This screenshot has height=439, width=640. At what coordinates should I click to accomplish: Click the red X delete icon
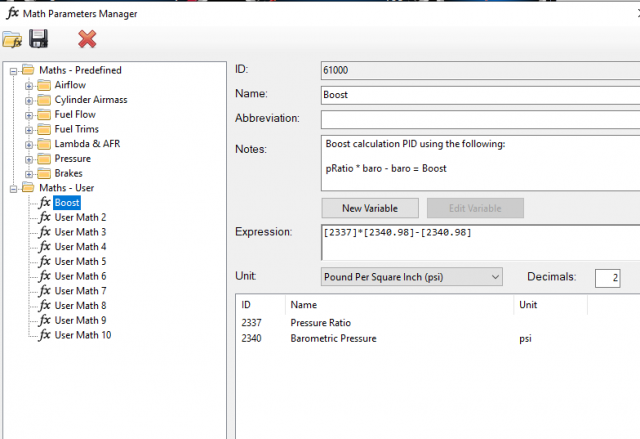tap(87, 39)
